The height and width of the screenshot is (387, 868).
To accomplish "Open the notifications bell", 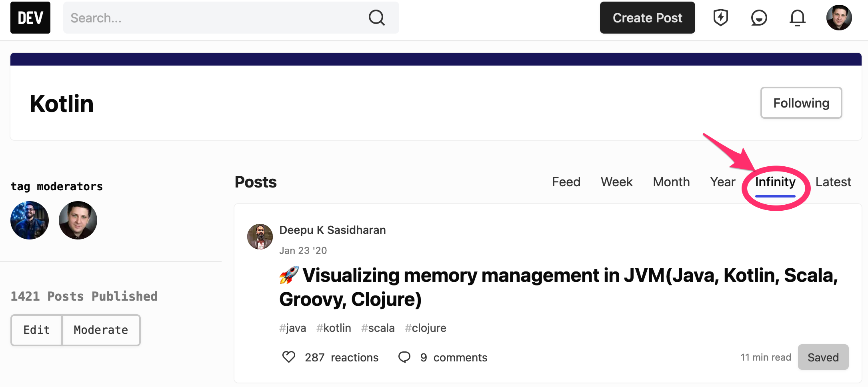I will [x=797, y=18].
